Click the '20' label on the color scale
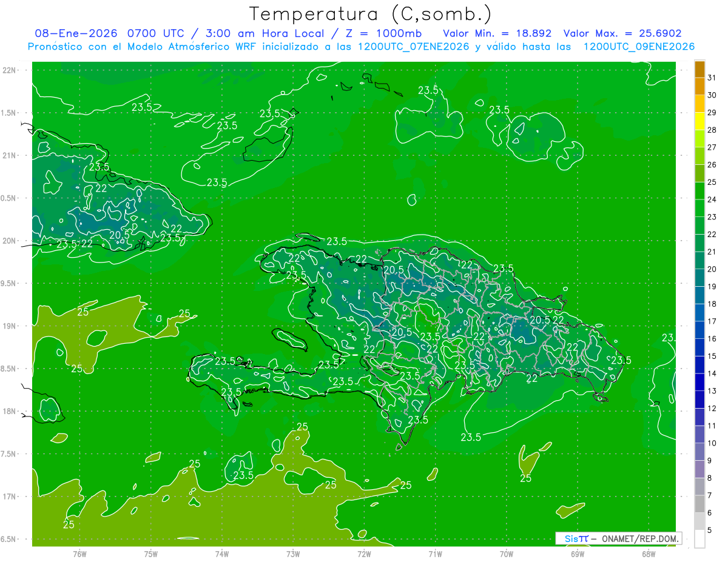This screenshot has height=562, width=728. [x=712, y=269]
